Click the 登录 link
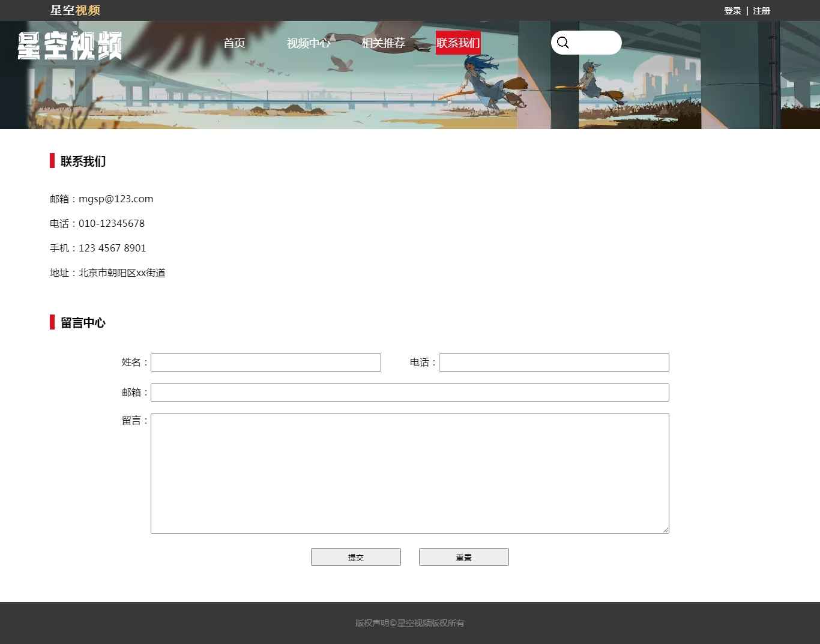Image resolution: width=820 pixels, height=644 pixels. 732,11
